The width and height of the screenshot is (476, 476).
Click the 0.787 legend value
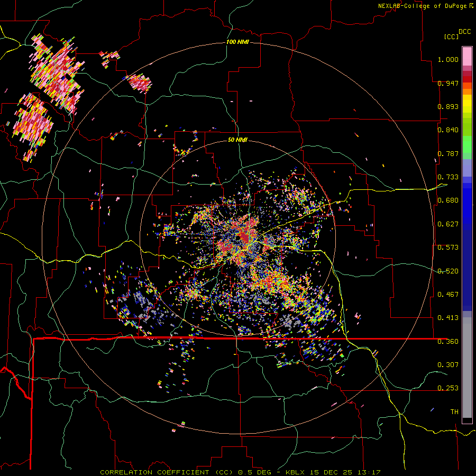click(x=448, y=153)
